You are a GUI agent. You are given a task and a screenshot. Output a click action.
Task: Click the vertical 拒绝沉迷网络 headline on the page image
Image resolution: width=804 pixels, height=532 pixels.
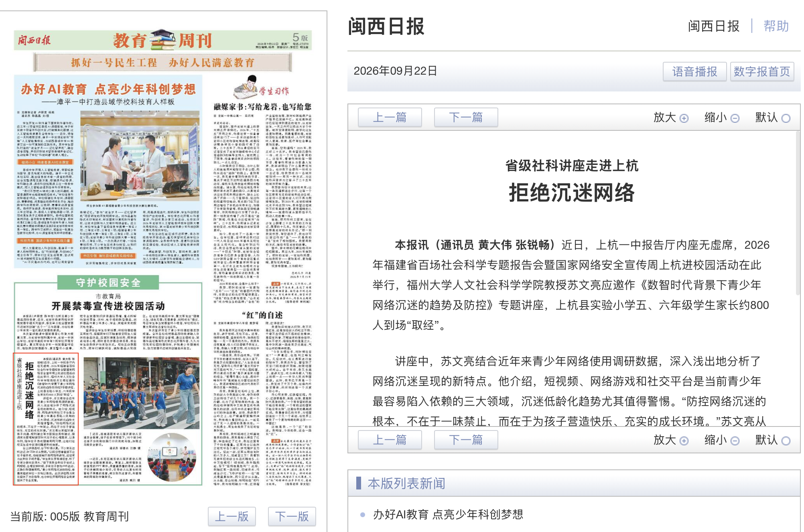coord(29,390)
